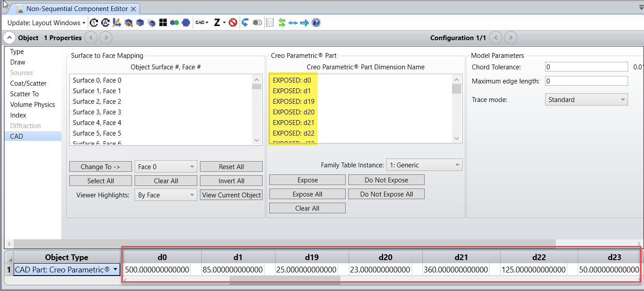Click the View Current Object button
The image size is (644, 291).
click(x=231, y=195)
